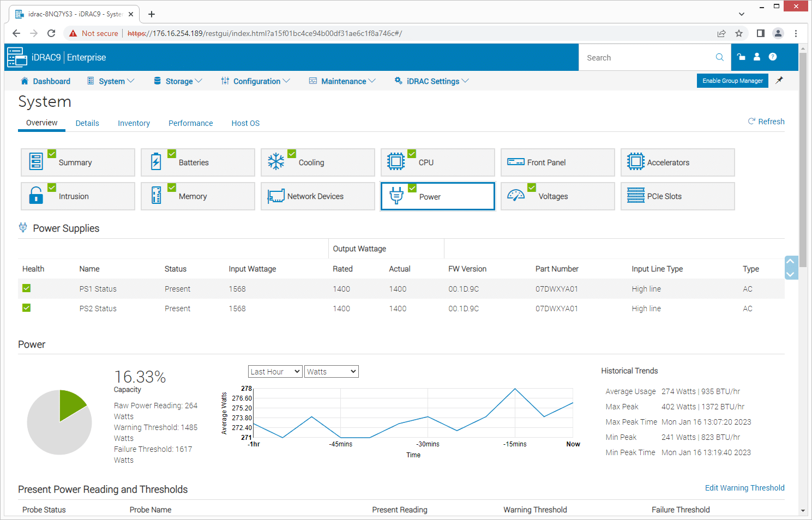812x520 pixels.
Task: Switch to the Performance tab
Action: [190, 123]
